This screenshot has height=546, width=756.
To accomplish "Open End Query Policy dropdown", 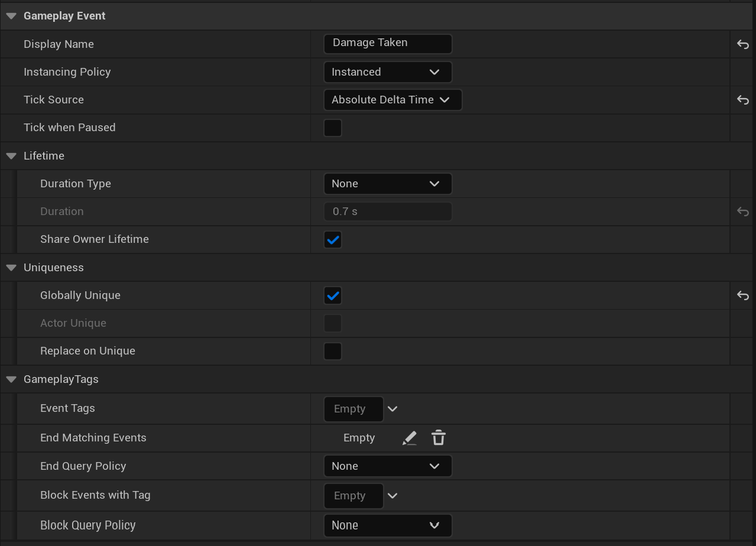I will point(388,466).
